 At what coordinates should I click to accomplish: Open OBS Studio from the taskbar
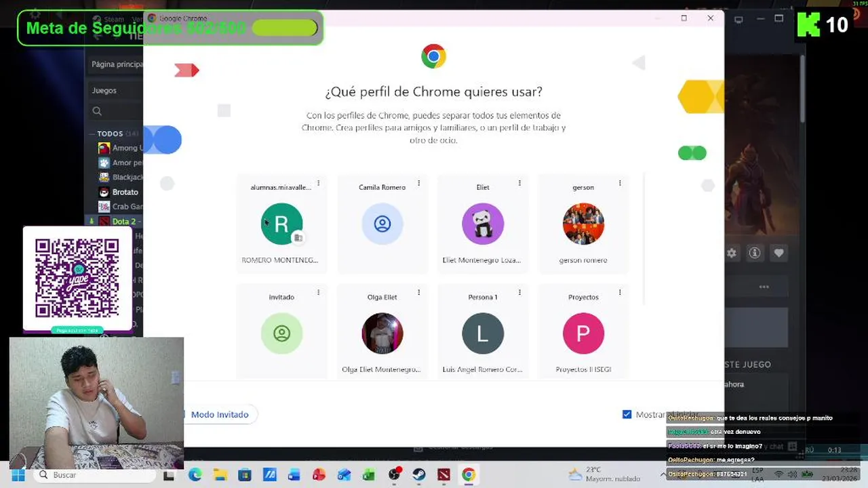click(394, 475)
